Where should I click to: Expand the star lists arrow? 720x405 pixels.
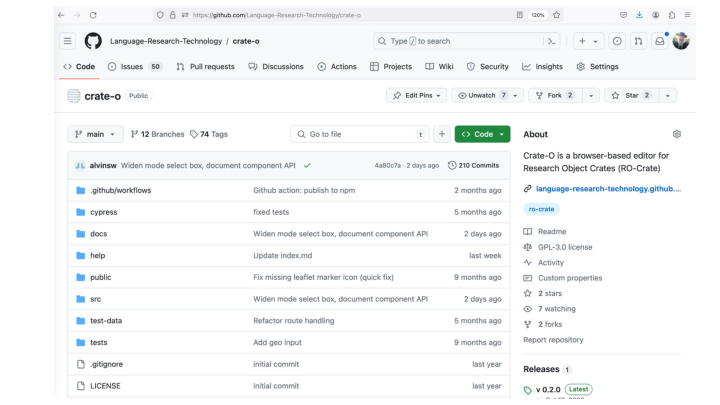click(668, 96)
